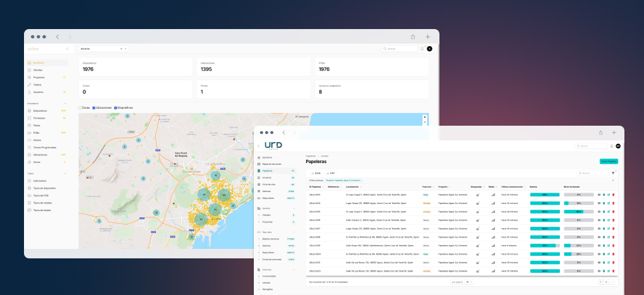Zoom in the map with the plus button
Screen dimensions: 644x295
[x=425, y=117]
